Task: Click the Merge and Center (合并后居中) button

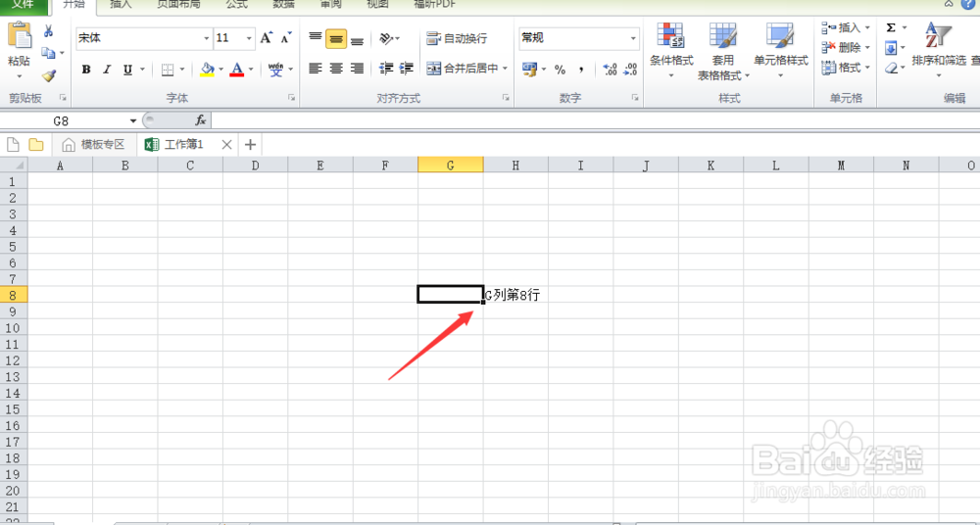Action: 464,69
